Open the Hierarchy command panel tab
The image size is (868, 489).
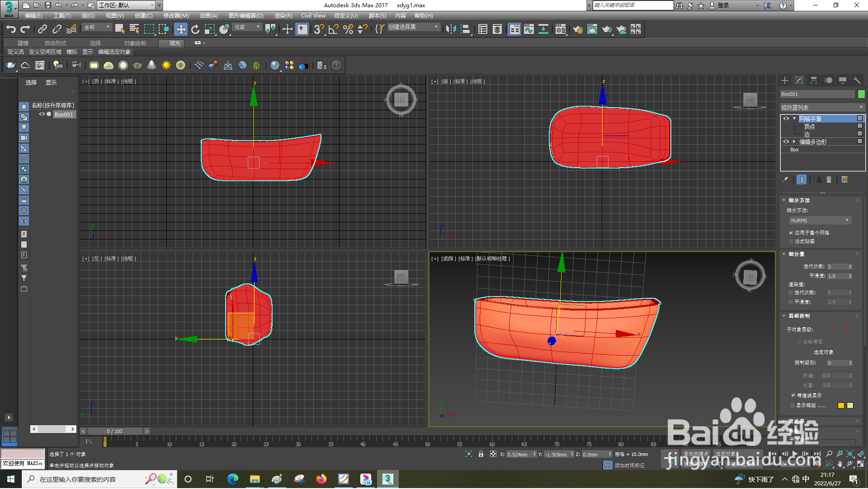click(814, 80)
